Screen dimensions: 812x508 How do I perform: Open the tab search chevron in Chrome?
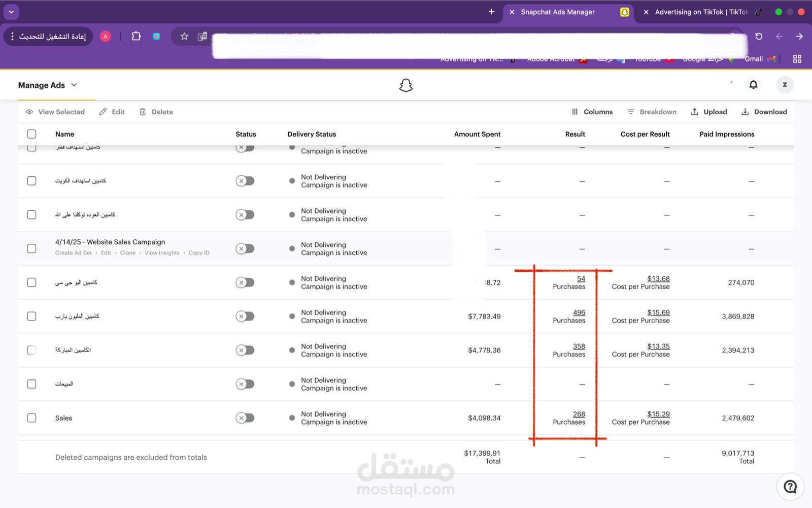coord(11,12)
